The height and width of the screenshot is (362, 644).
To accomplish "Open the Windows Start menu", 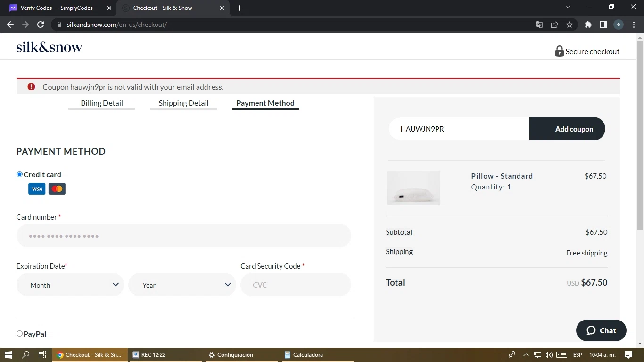I will pos(8,355).
